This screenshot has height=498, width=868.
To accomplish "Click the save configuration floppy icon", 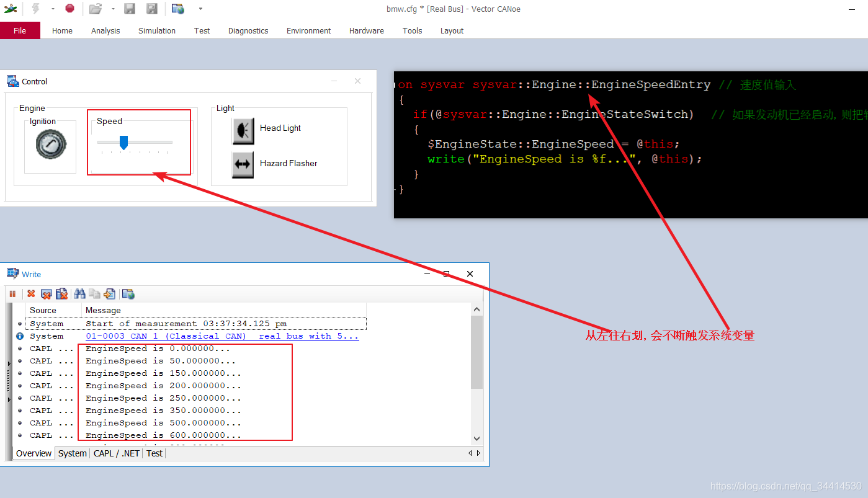I will coord(130,9).
